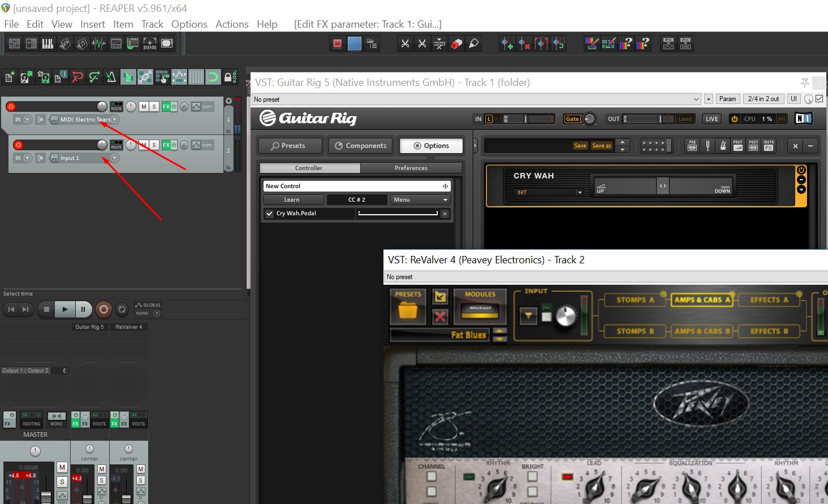Open the virtual MIDI keyboard icon
This screenshot has width=828, height=504.
pos(48,44)
